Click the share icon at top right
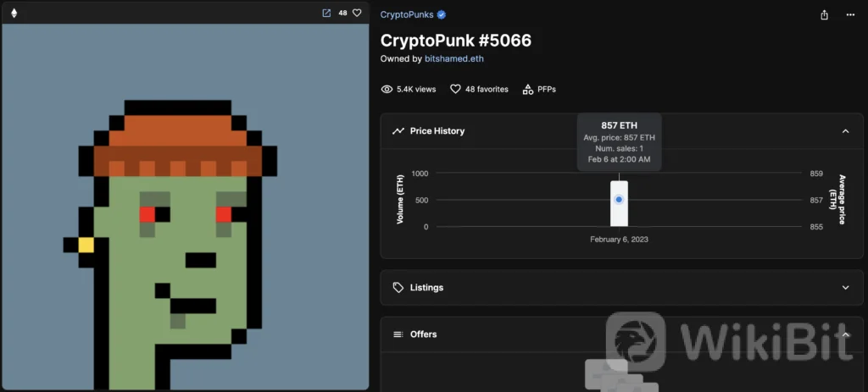 click(x=824, y=14)
